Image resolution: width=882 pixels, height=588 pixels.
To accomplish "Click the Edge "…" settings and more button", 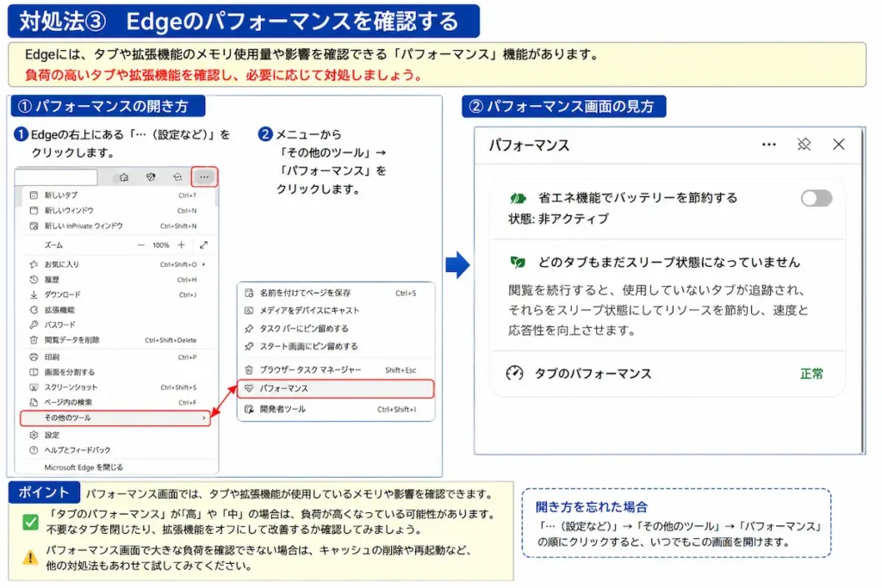I will (x=203, y=177).
